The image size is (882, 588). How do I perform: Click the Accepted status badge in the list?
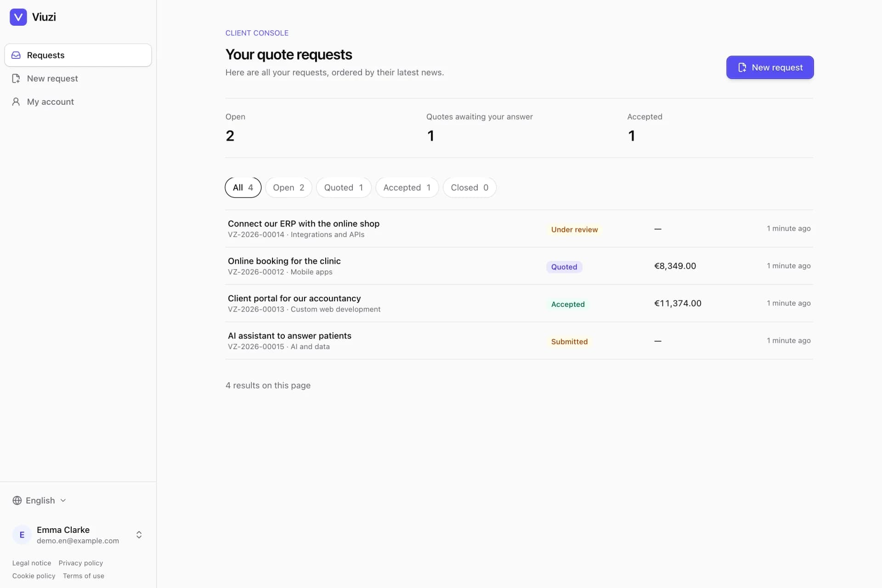(568, 304)
